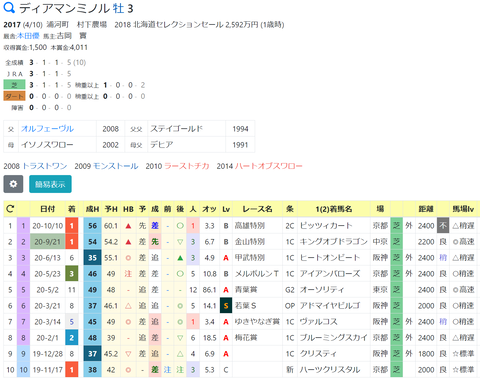This screenshot has height=379, width=480.
Task: Click the 距離 column header
Action: [x=426, y=209]
